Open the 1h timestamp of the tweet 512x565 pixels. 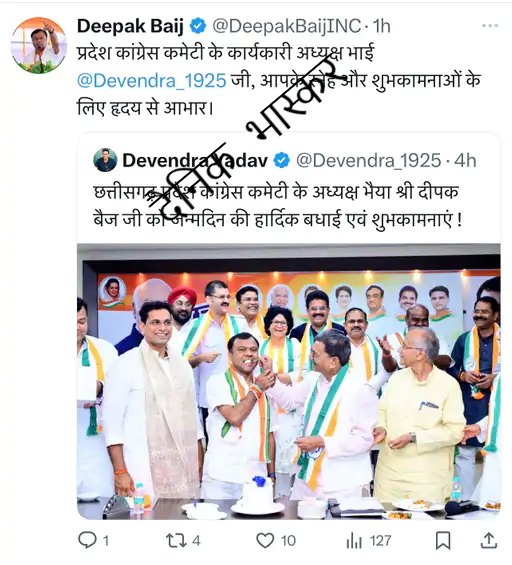[382, 26]
